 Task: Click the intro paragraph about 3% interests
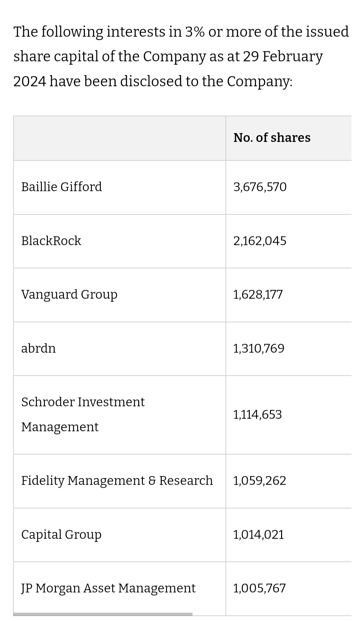coord(181,56)
